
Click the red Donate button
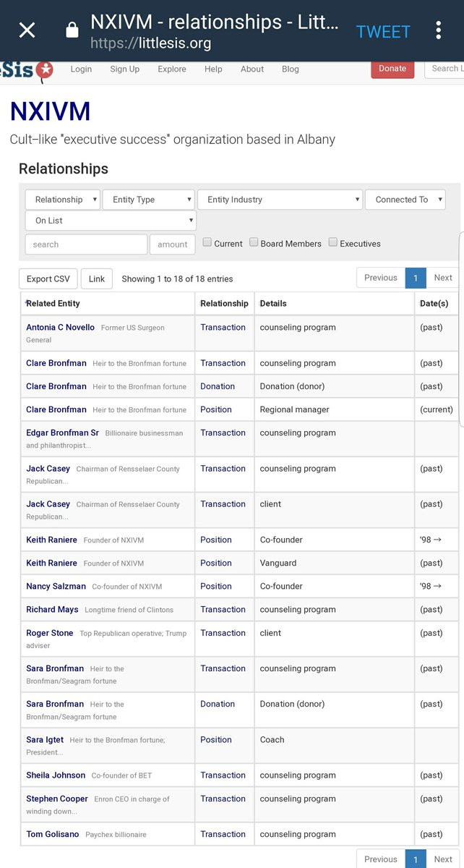pyautogui.click(x=392, y=68)
